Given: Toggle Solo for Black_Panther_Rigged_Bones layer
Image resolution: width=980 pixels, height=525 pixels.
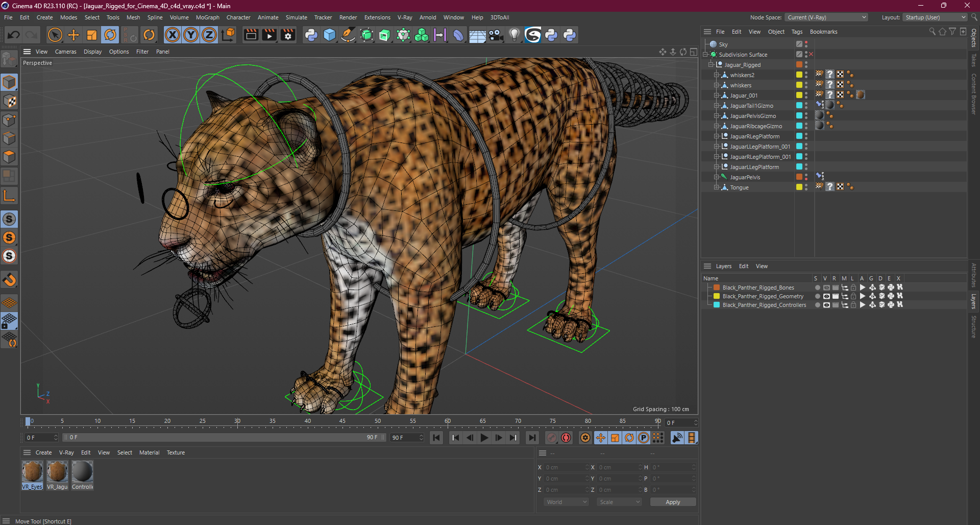Looking at the screenshot, I should tap(817, 288).
